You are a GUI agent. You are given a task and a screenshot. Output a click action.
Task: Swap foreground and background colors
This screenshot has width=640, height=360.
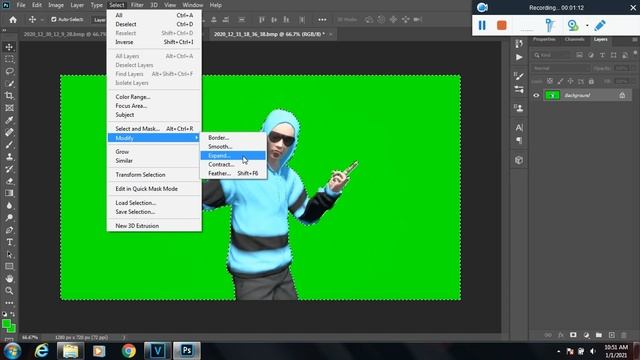coord(13,314)
